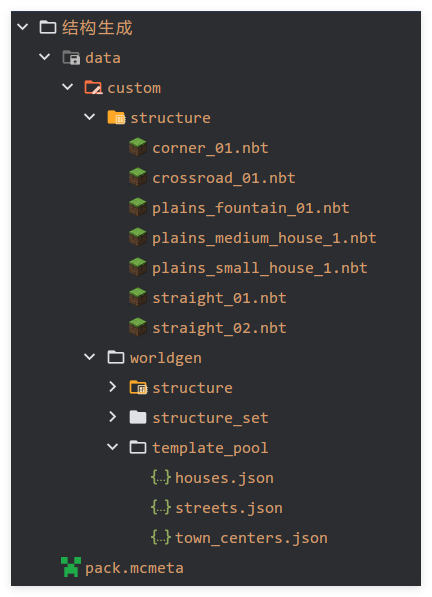432x597 pixels.
Task: Click the JSON braces icon beside streets.json
Action: coord(161,507)
